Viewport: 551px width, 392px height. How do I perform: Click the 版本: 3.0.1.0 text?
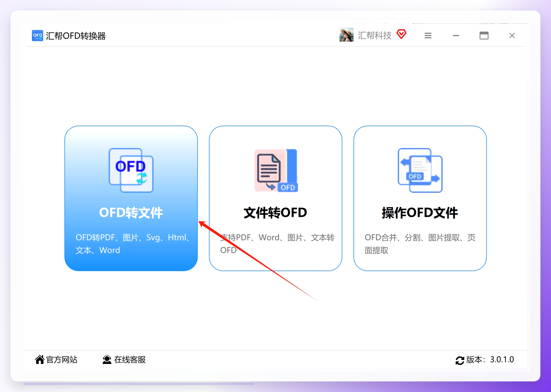click(x=490, y=360)
